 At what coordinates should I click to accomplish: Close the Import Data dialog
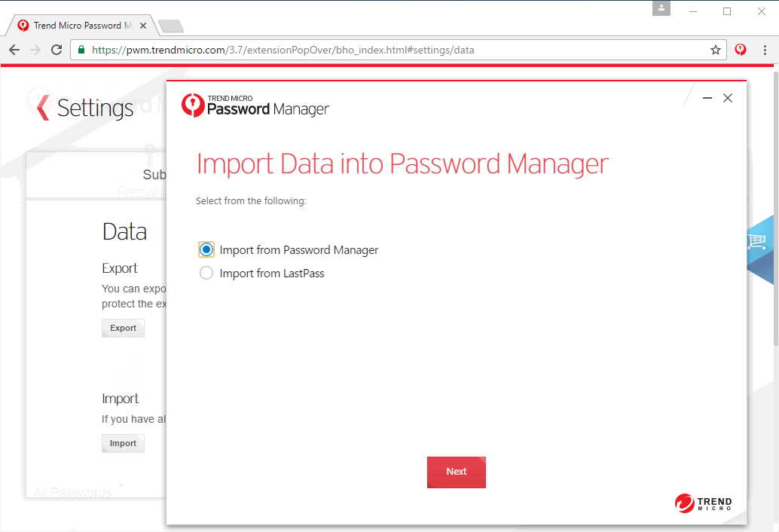point(728,98)
